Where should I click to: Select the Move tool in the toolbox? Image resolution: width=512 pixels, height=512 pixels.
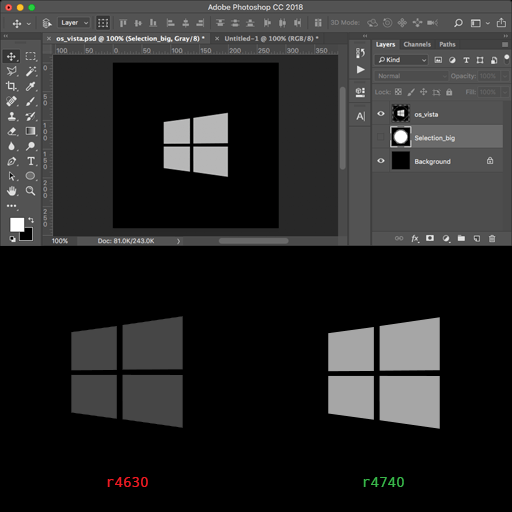coord(11,56)
